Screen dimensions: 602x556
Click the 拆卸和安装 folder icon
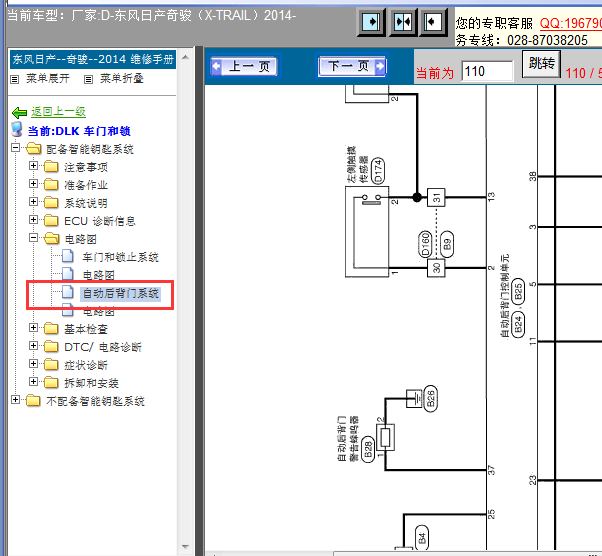pos(51,382)
